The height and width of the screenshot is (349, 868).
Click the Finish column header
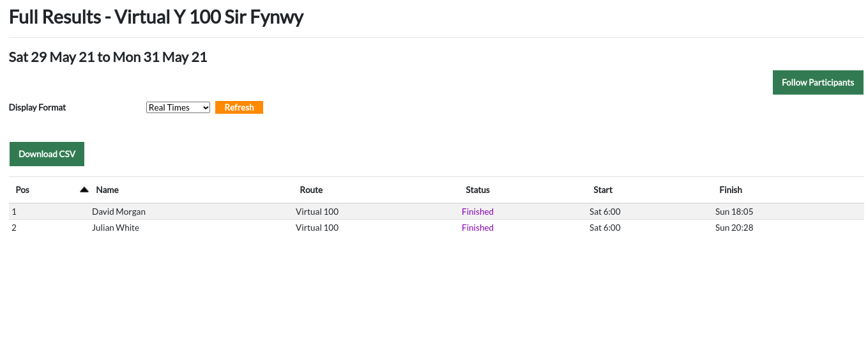tap(730, 190)
